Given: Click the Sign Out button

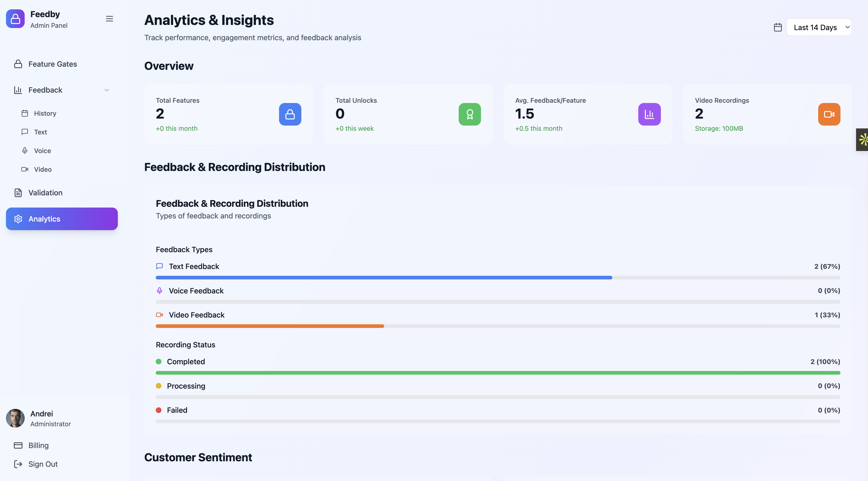Looking at the screenshot, I should [x=43, y=464].
